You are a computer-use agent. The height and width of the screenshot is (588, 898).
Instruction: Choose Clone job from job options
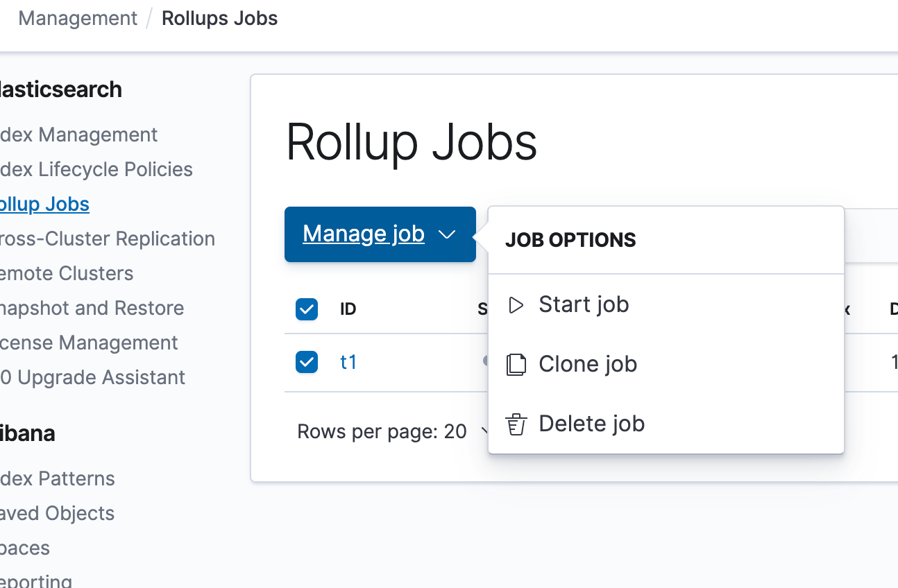(666, 364)
